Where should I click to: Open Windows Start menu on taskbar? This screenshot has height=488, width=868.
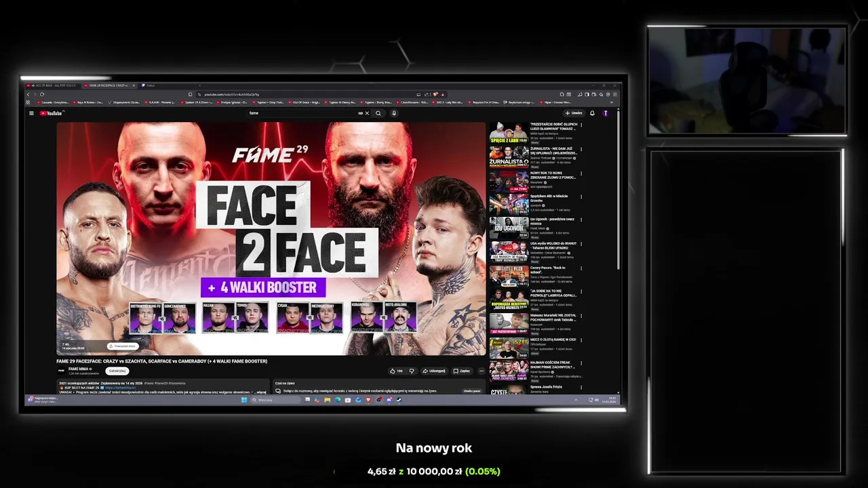[x=244, y=400]
